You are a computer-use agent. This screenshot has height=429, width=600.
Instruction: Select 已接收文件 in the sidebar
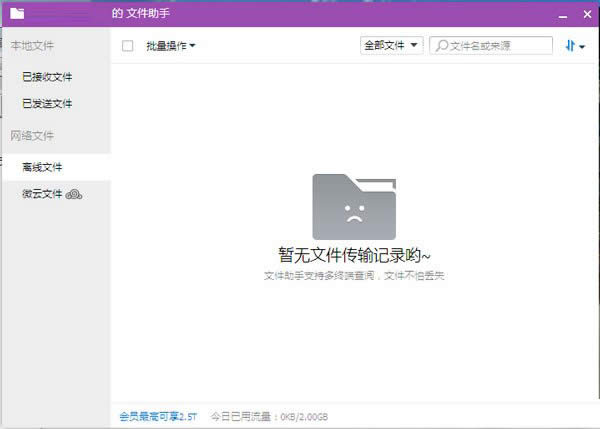47,76
